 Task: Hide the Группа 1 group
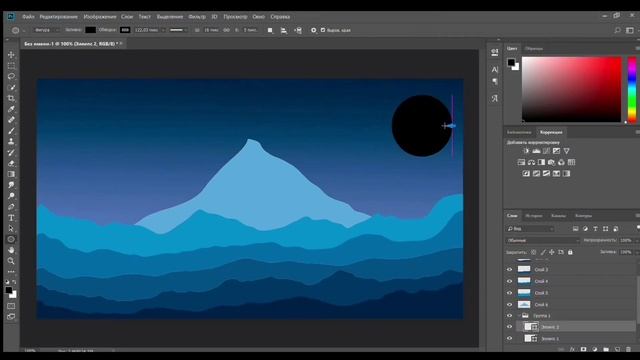(509, 316)
